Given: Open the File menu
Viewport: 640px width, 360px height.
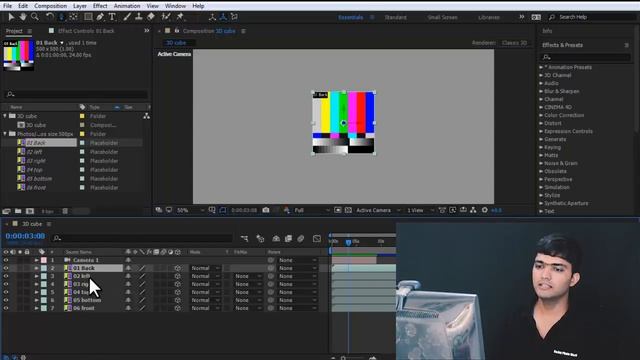Looking at the screenshot, I should click(7, 6).
